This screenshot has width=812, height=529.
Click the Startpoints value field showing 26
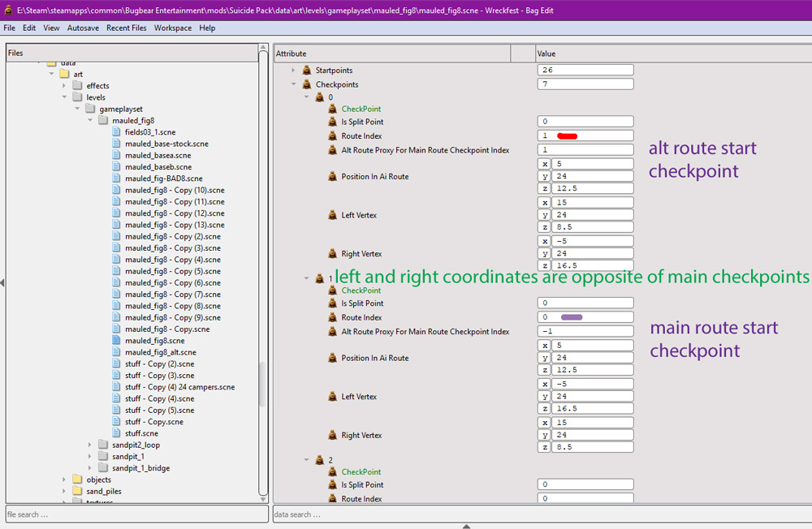585,70
